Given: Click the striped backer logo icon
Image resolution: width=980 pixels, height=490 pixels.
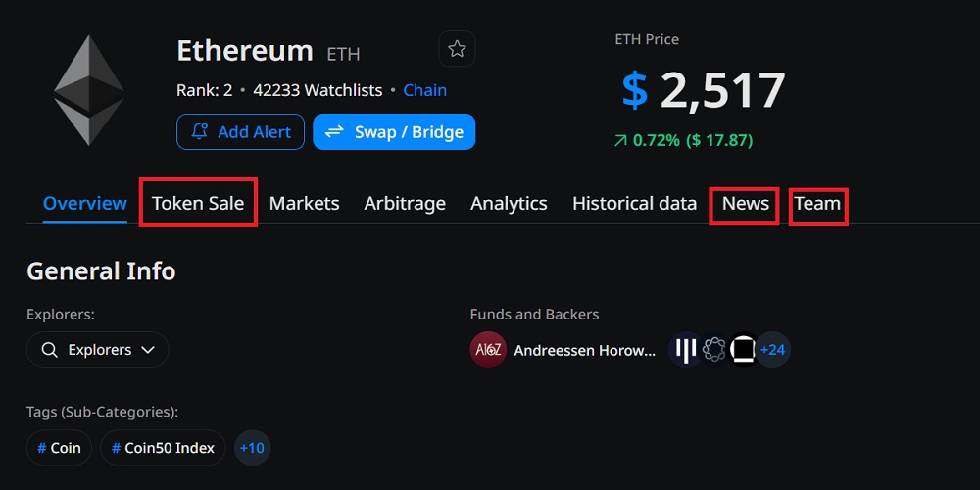Looking at the screenshot, I should point(685,350).
